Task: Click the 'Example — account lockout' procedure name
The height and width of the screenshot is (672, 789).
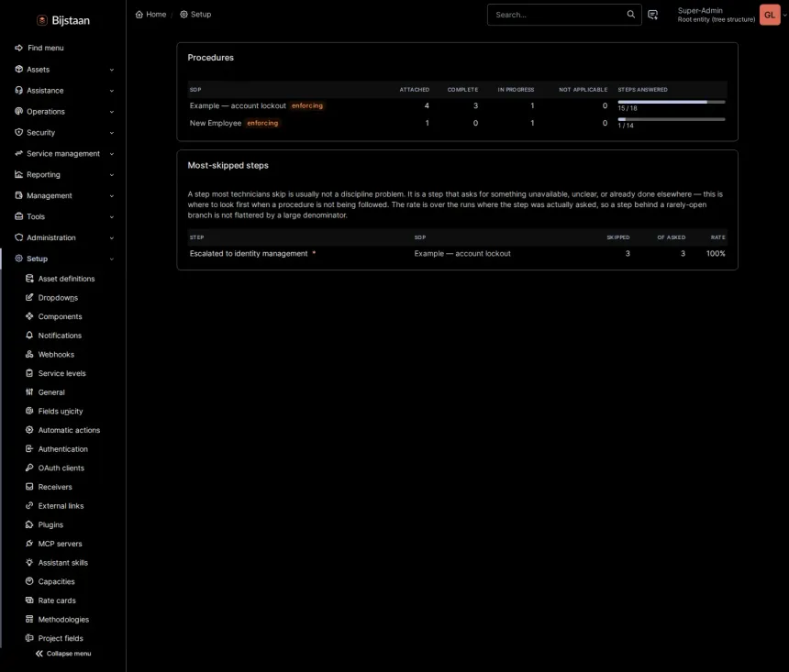Action: pyautogui.click(x=238, y=105)
